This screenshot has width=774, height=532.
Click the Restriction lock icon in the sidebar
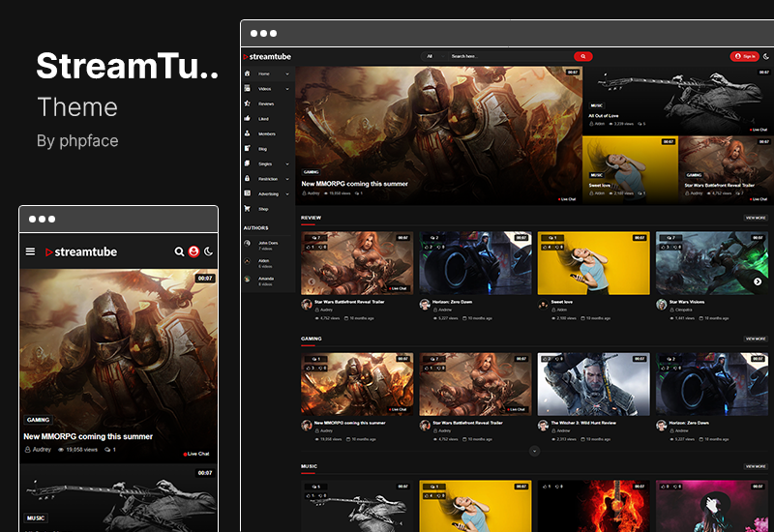coord(248,179)
